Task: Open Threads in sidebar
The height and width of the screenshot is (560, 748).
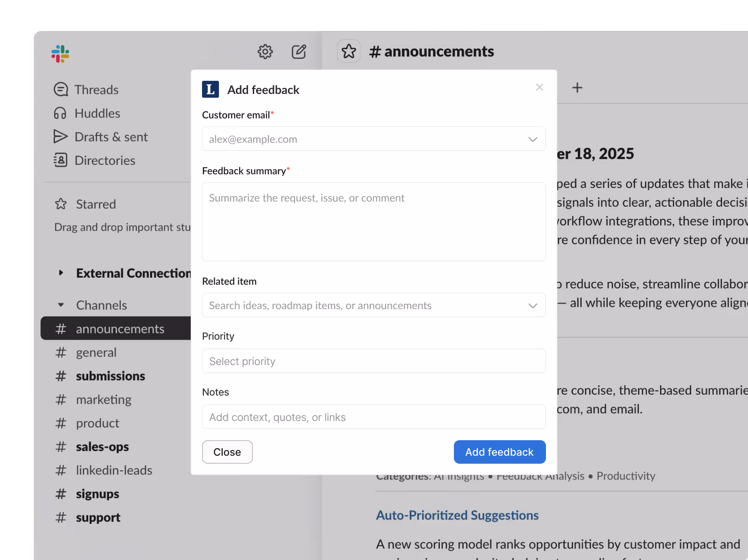Action: tap(96, 89)
